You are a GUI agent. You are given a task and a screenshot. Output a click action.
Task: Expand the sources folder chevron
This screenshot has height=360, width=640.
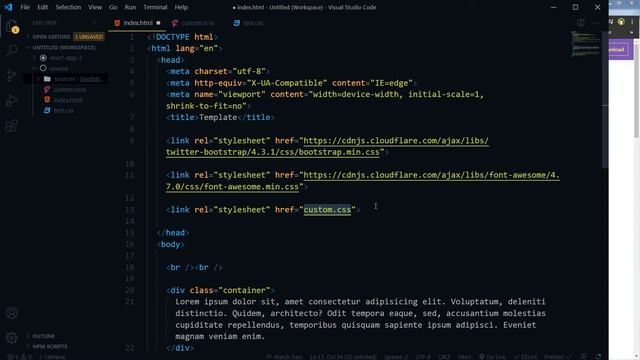[39, 79]
